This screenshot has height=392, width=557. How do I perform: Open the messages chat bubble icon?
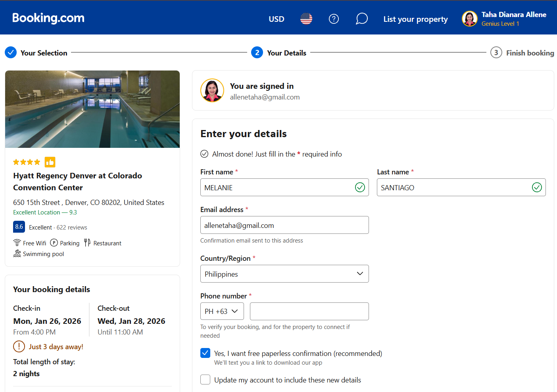coord(362,19)
